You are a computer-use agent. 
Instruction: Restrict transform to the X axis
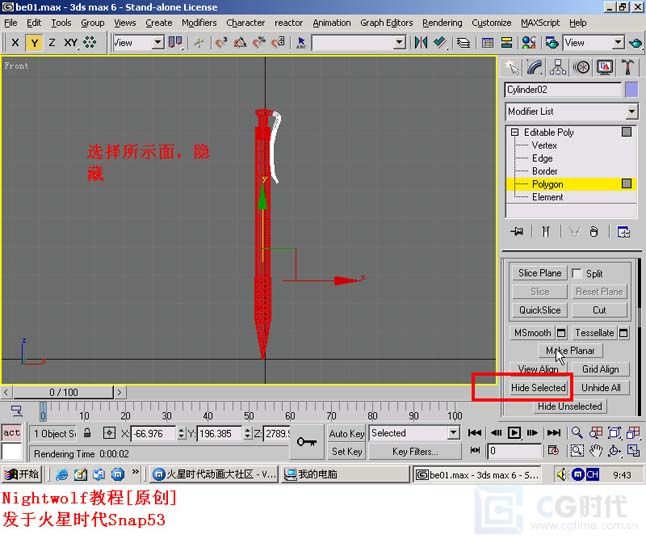point(15,42)
